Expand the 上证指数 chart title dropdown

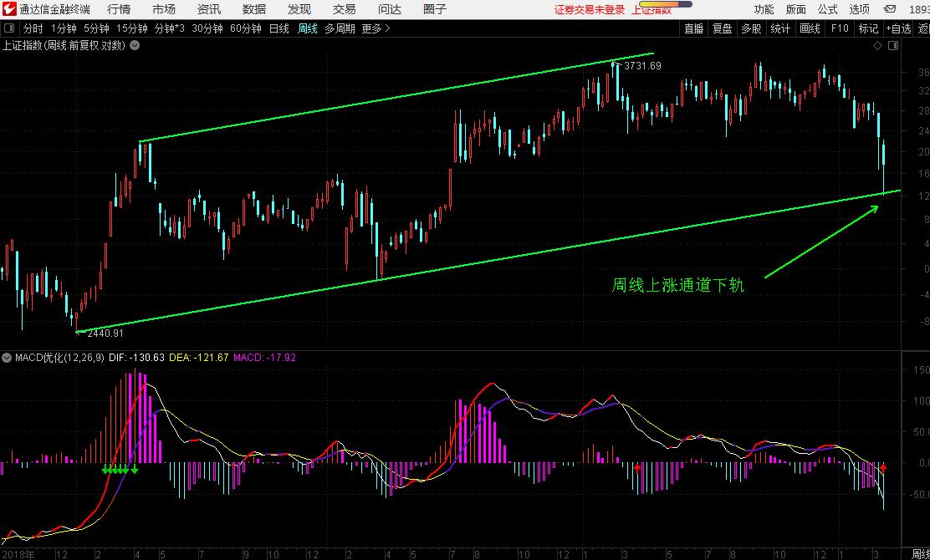(135, 45)
